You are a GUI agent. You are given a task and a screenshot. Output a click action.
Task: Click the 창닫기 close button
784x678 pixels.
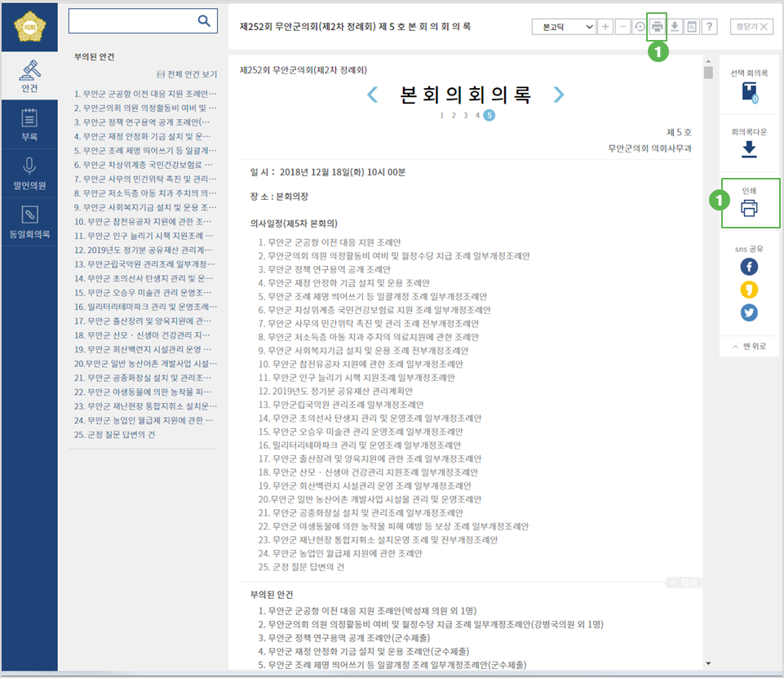751,26
